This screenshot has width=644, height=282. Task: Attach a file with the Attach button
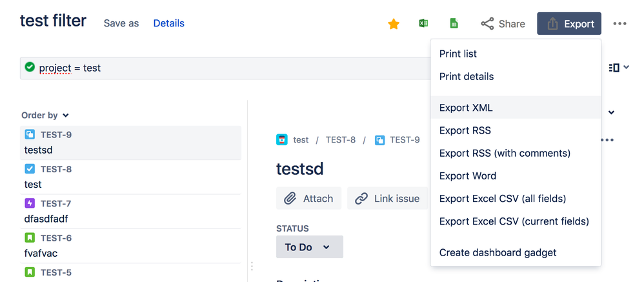click(x=309, y=199)
